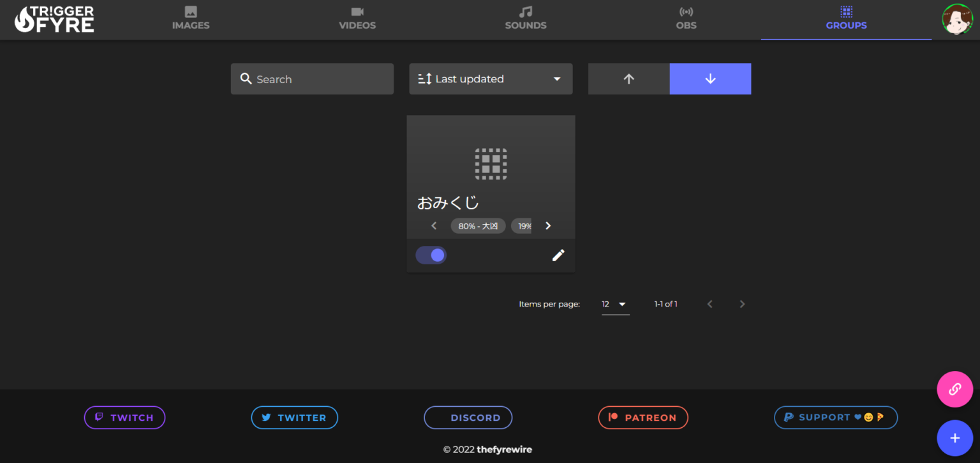Open the account profile avatar menu
The width and height of the screenshot is (980, 463).
pos(956,19)
